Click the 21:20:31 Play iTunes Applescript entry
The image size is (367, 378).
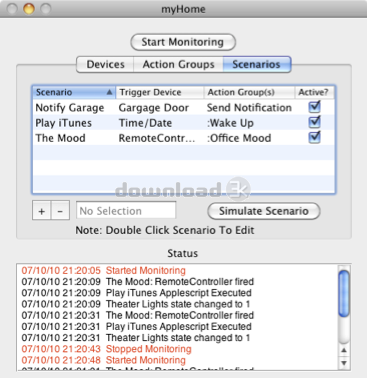pyautogui.click(x=137, y=327)
